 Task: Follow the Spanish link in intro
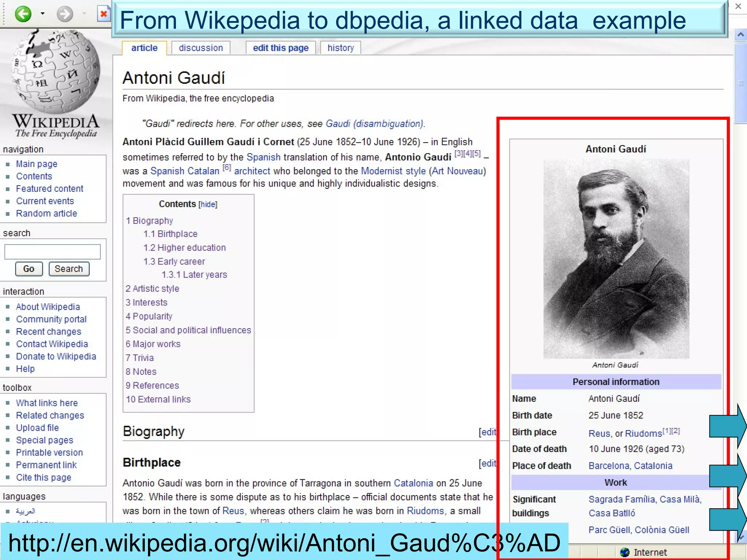(x=263, y=157)
